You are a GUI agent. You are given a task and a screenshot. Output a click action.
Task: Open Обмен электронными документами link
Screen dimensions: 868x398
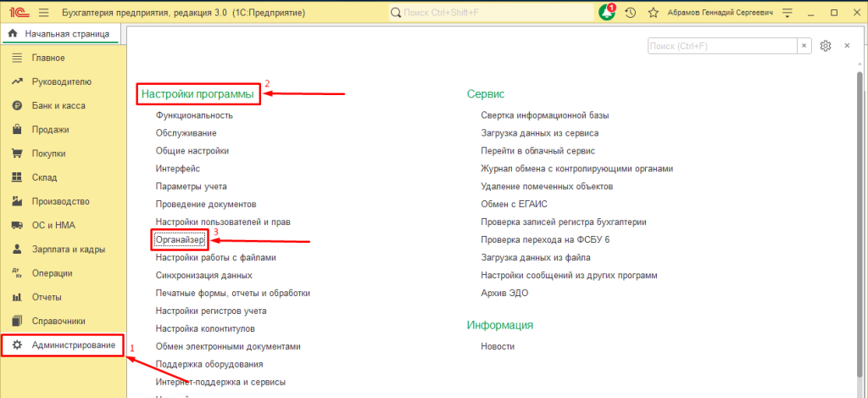click(x=228, y=346)
